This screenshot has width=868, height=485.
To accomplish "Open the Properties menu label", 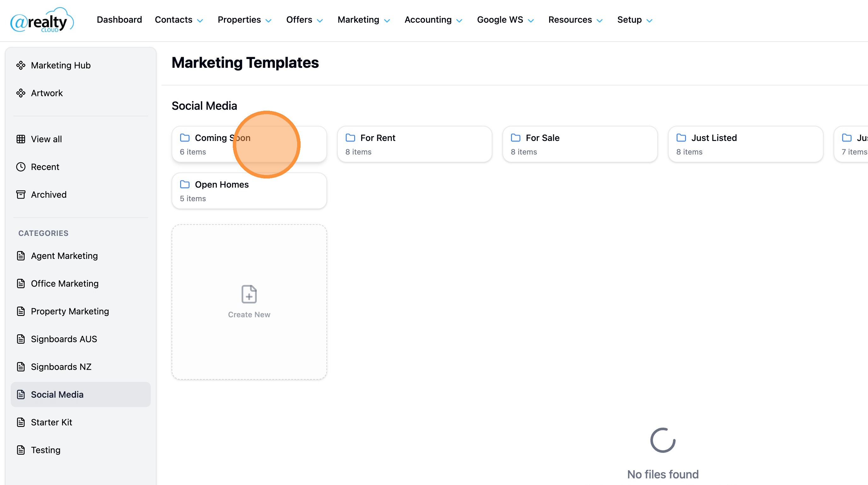I will [239, 20].
